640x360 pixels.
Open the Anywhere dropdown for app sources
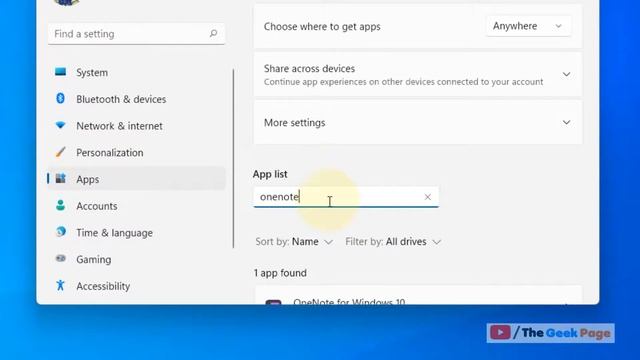(528, 26)
